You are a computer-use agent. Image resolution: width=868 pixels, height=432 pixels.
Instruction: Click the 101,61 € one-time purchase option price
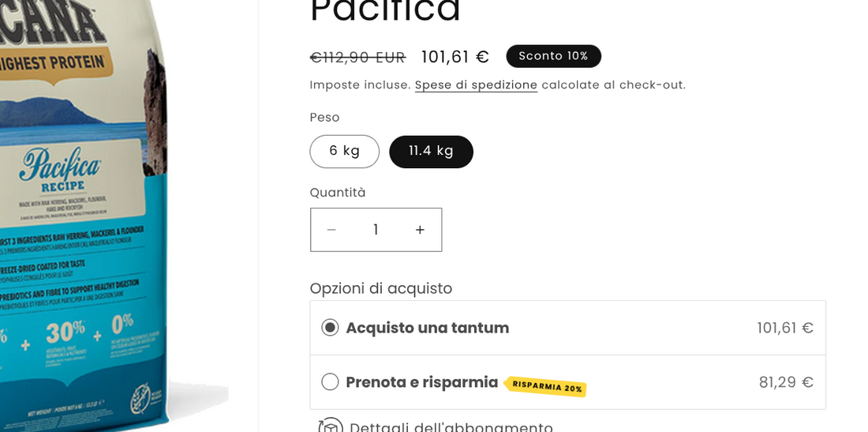[785, 328]
